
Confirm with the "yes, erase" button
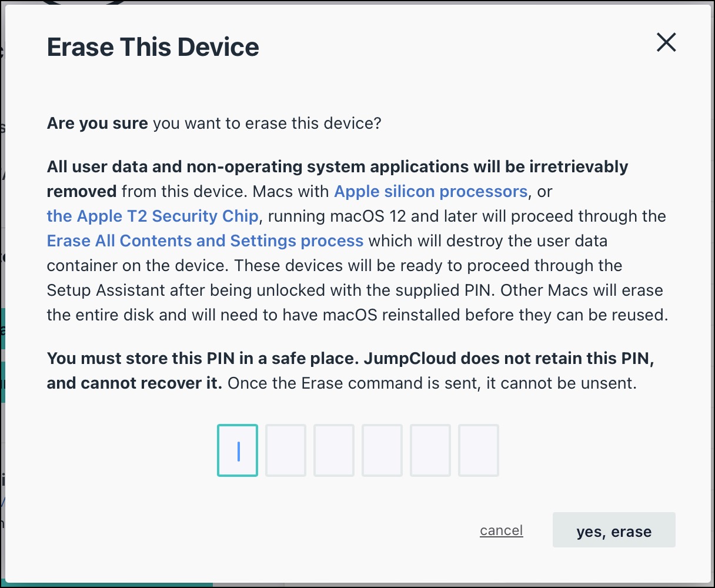coord(614,530)
